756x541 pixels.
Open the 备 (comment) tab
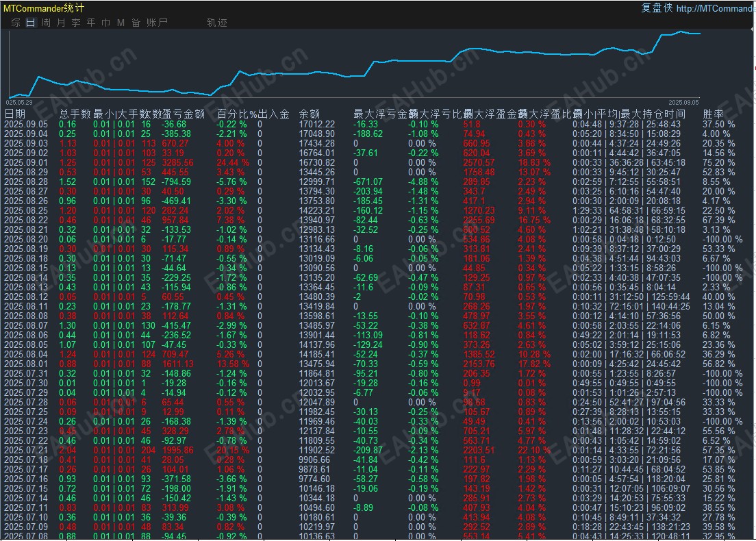coord(136,23)
